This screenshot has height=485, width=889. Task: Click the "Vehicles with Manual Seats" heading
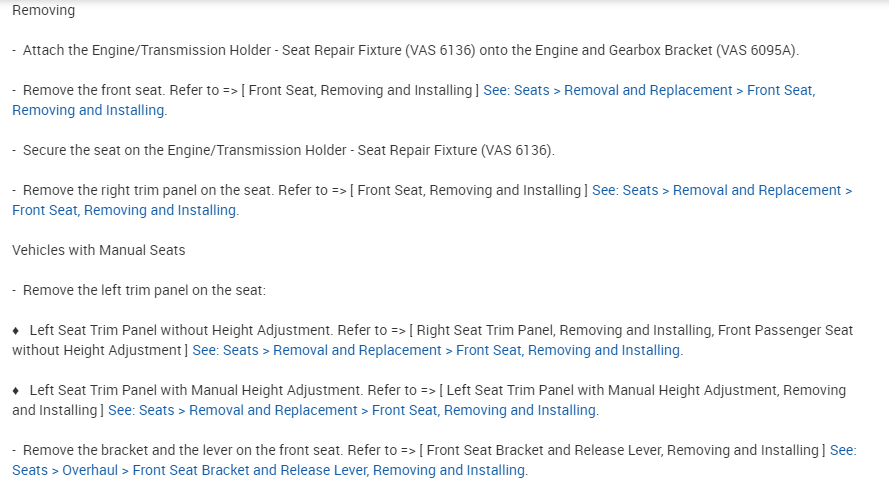98,250
